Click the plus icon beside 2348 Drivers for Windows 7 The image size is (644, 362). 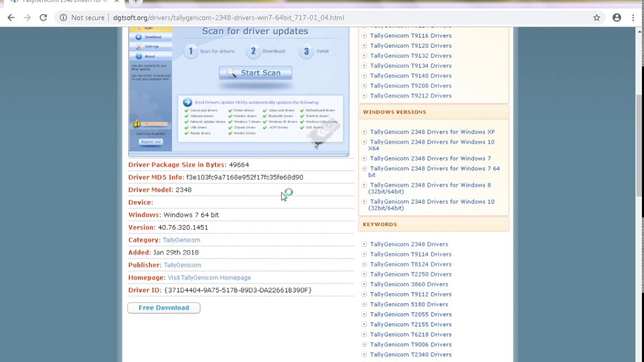tap(364, 158)
